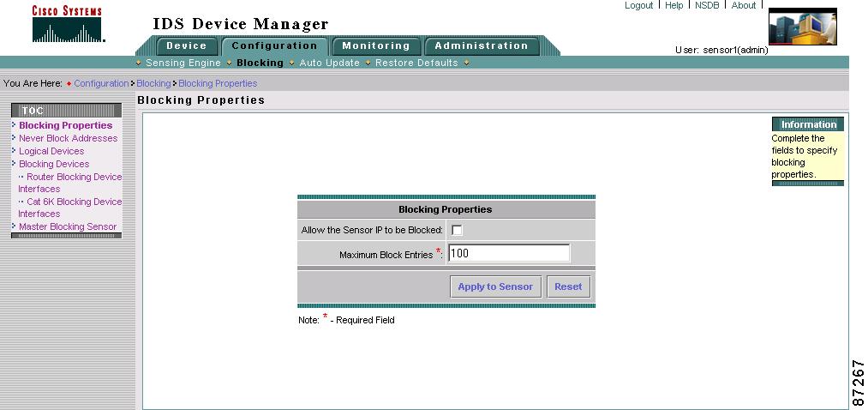This screenshot has height=410, width=868.
Task: Open Blocking Devices in TOC
Action: [x=54, y=164]
